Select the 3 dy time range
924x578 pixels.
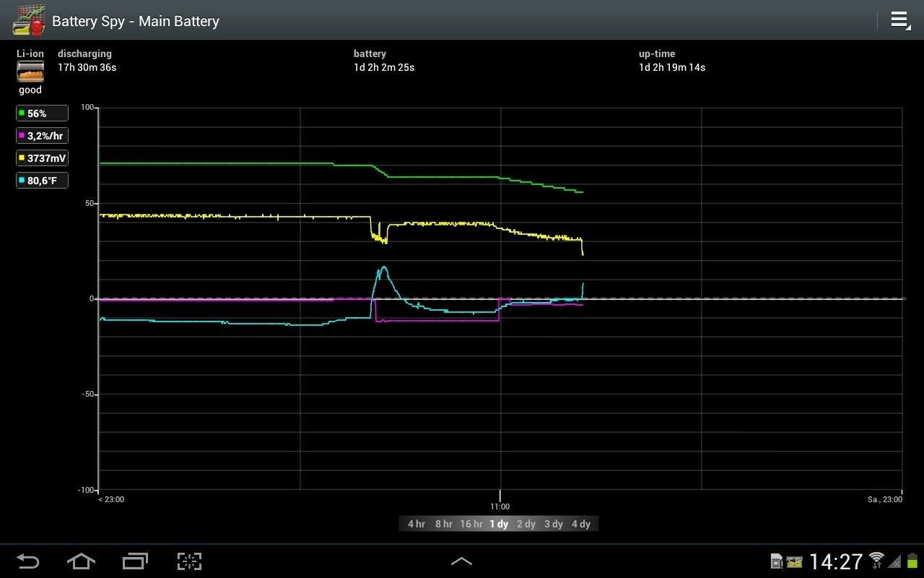pos(554,524)
